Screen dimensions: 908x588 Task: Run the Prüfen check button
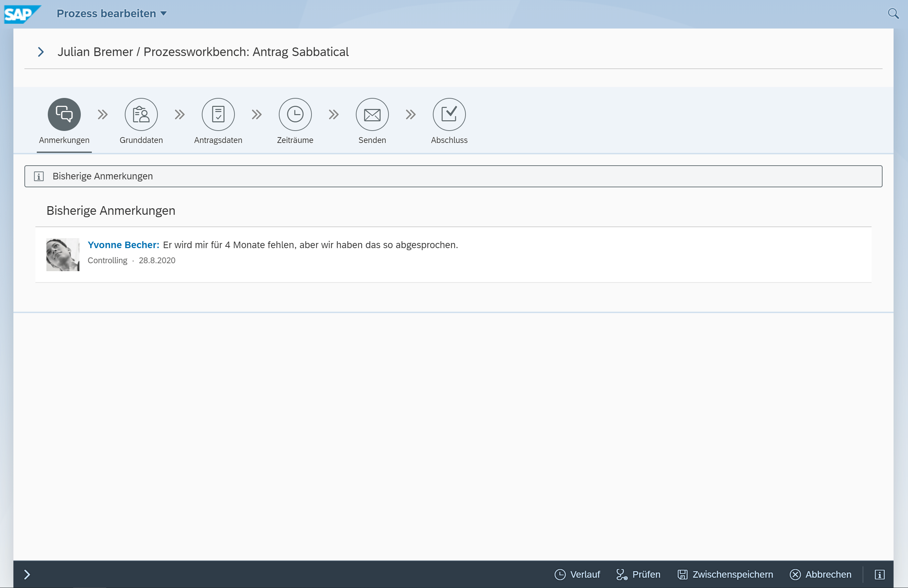click(638, 575)
